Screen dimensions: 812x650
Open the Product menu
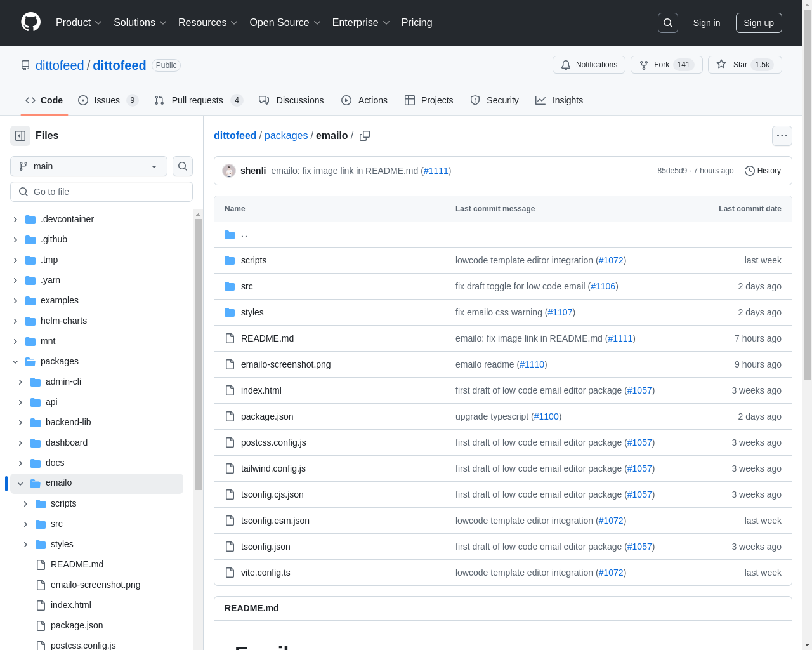(79, 23)
